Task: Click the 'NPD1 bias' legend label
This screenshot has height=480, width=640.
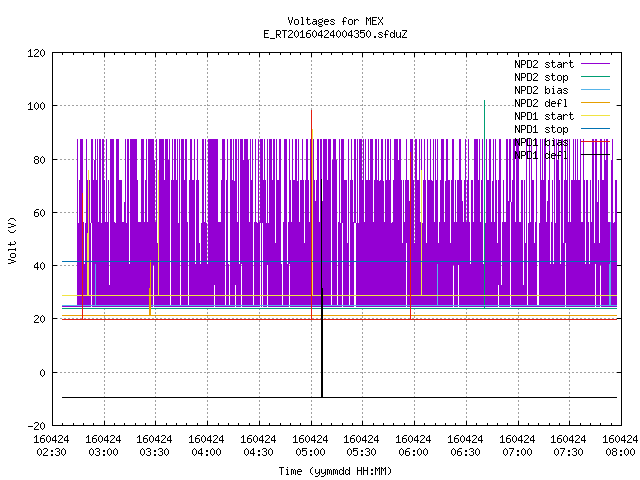Action: [541, 142]
